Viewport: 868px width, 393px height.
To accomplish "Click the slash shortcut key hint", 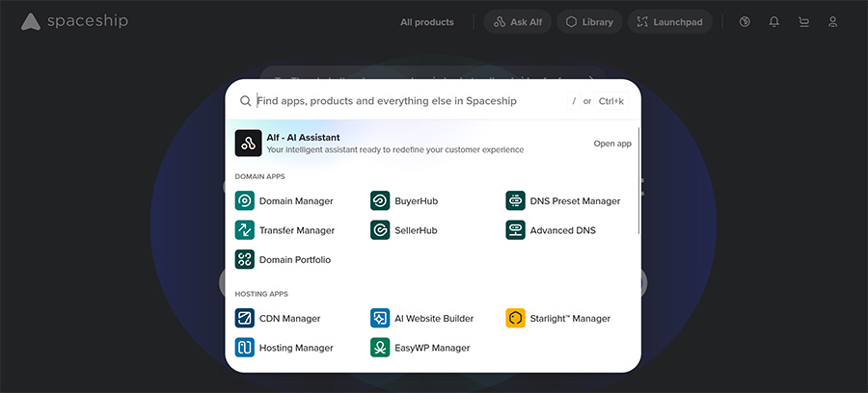I will pyautogui.click(x=574, y=101).
